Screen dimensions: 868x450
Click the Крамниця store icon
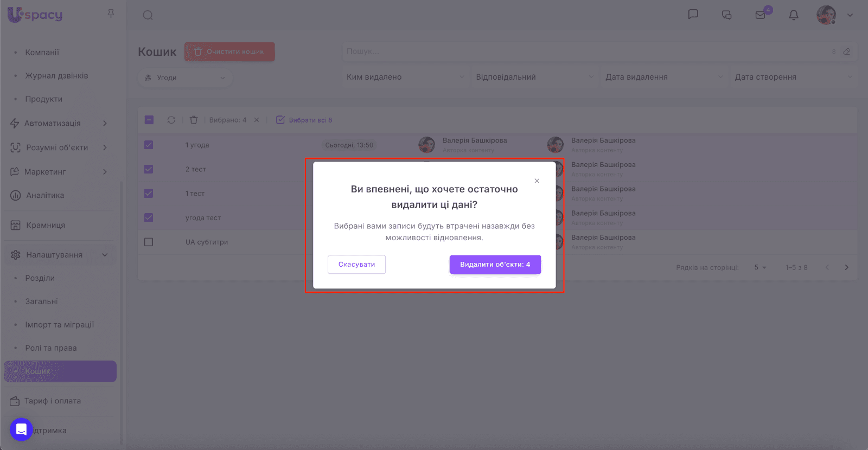(x=16, y=226)
